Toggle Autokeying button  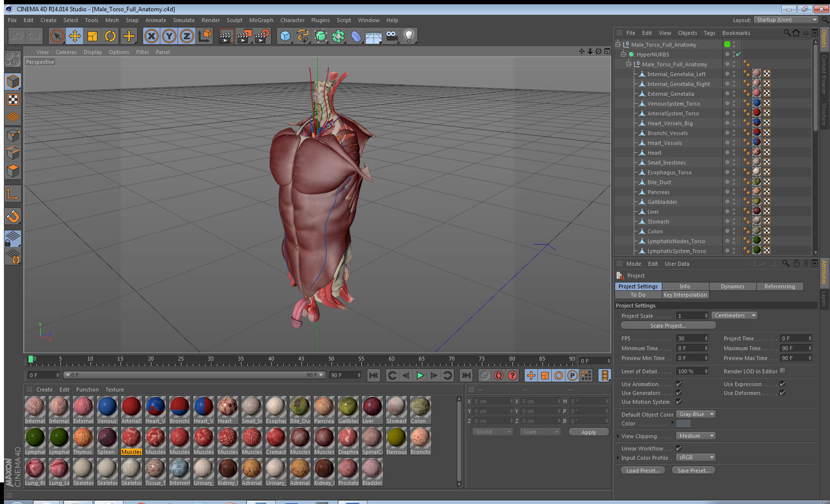point(499,375)
